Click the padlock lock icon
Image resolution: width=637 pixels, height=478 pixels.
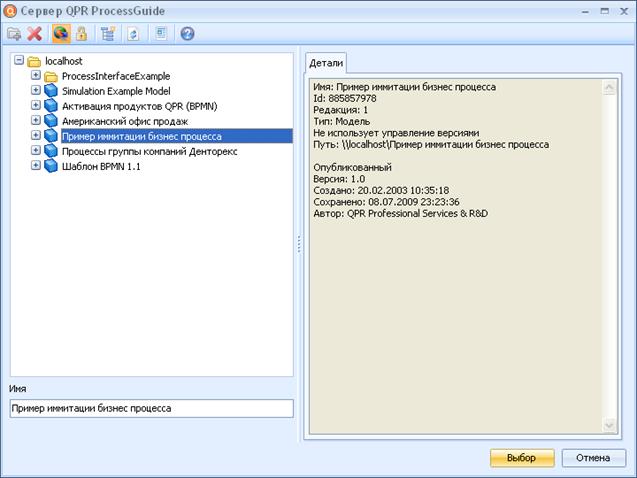pyautogui.click(x=81, y=34)
